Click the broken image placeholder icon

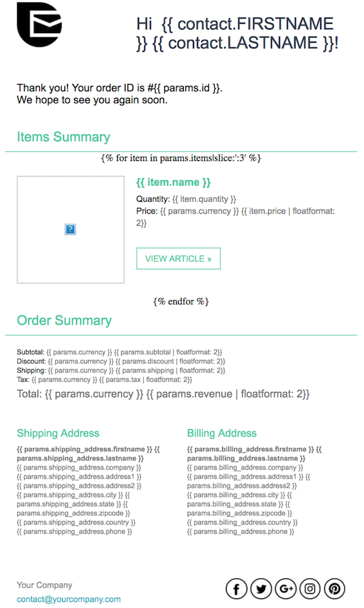tap(70, 229)
